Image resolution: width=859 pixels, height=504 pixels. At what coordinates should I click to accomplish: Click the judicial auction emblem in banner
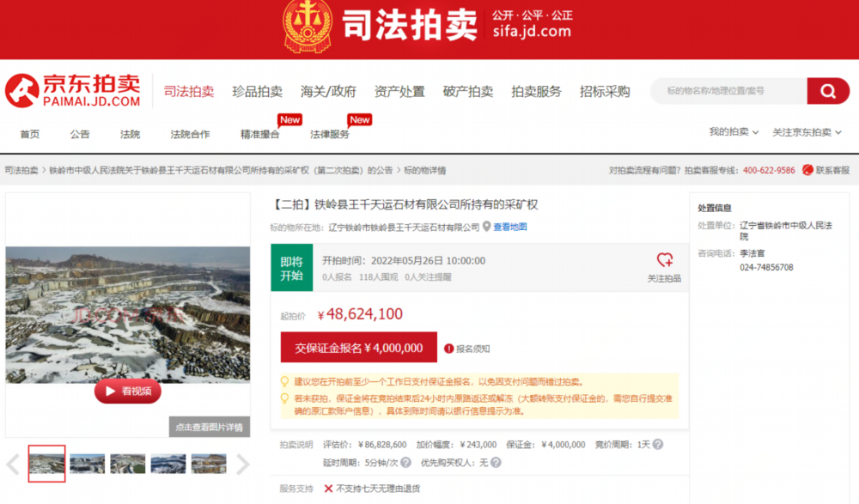tap(308, 25)
